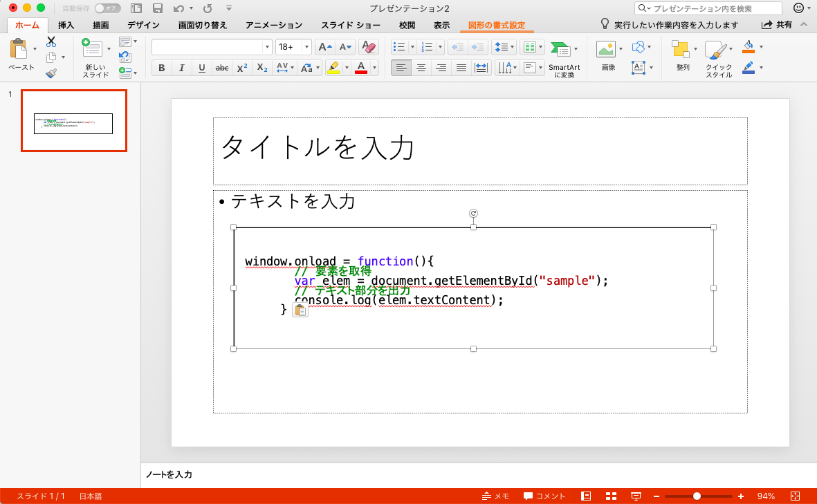Toggle subscript formatting
This screenshot has height=504, width=817.
point(261,68)
